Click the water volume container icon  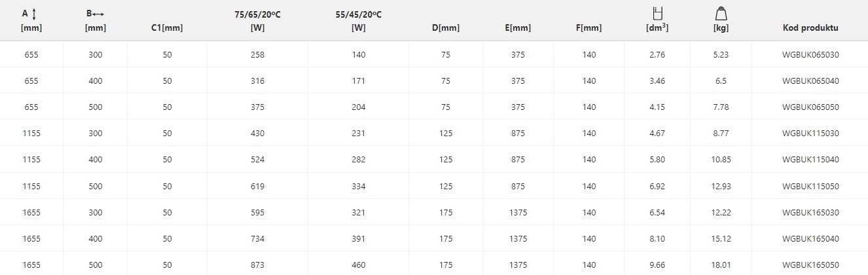(x=657, y=12)
